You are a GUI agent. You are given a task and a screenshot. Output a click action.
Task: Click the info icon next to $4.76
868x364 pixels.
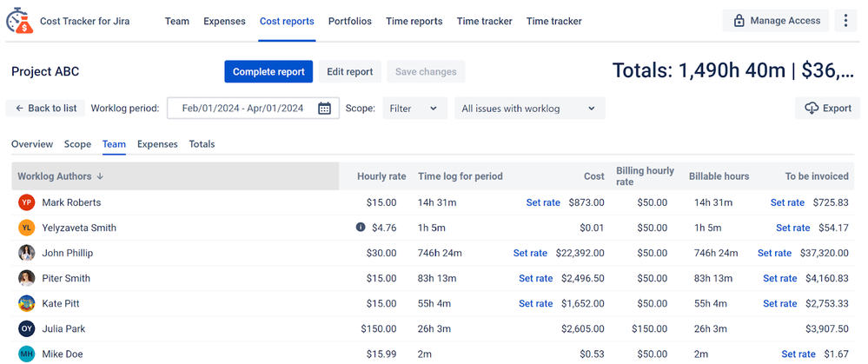coord(361,227)
